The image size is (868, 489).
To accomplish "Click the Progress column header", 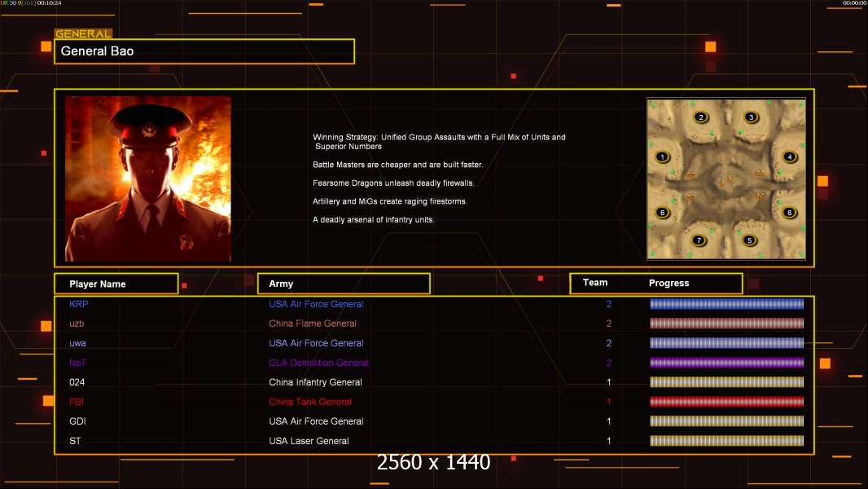I will click(x=669, y=283).
